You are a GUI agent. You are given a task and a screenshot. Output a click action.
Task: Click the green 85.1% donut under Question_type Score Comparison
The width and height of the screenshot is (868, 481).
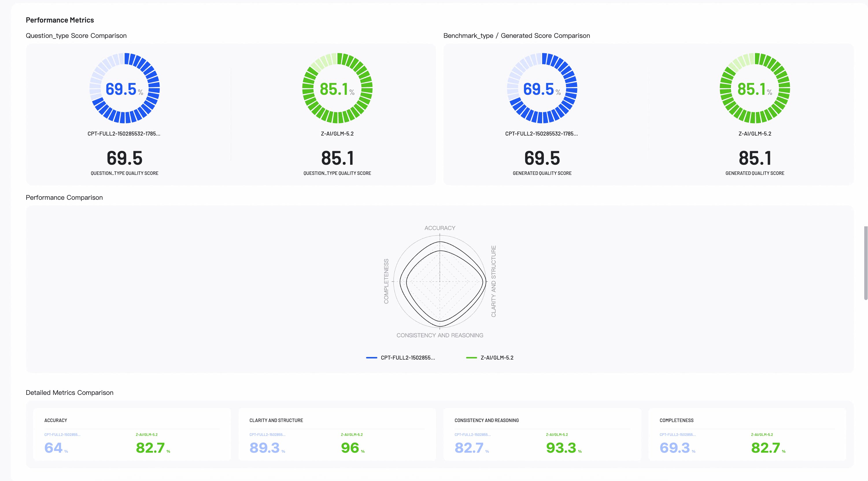[x=337, y=88]
